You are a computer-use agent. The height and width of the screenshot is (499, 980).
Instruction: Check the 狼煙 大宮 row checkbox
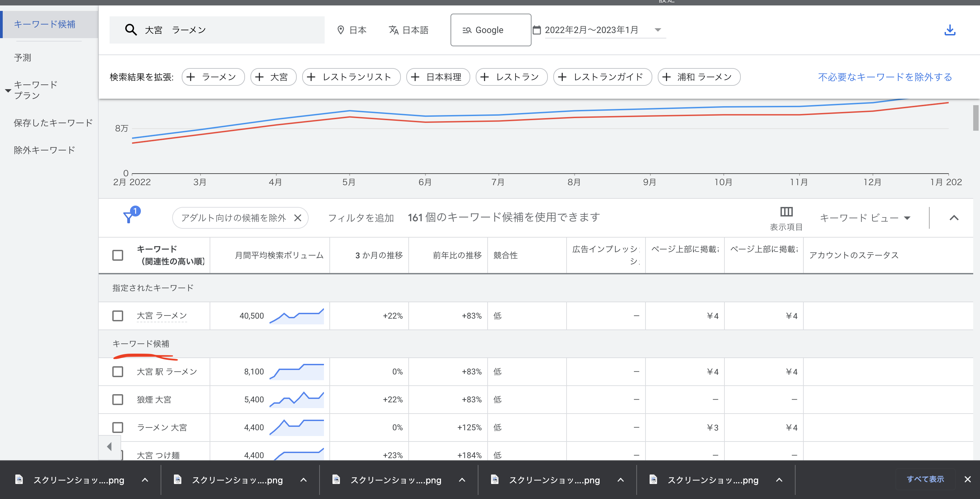pos(118,400)
